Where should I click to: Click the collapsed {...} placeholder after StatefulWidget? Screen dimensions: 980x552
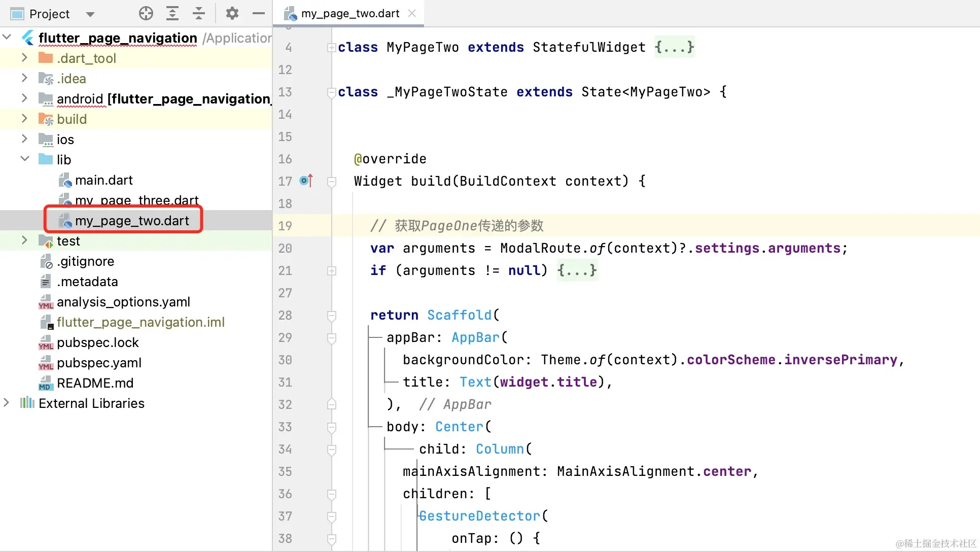click(x=674, y=47)
